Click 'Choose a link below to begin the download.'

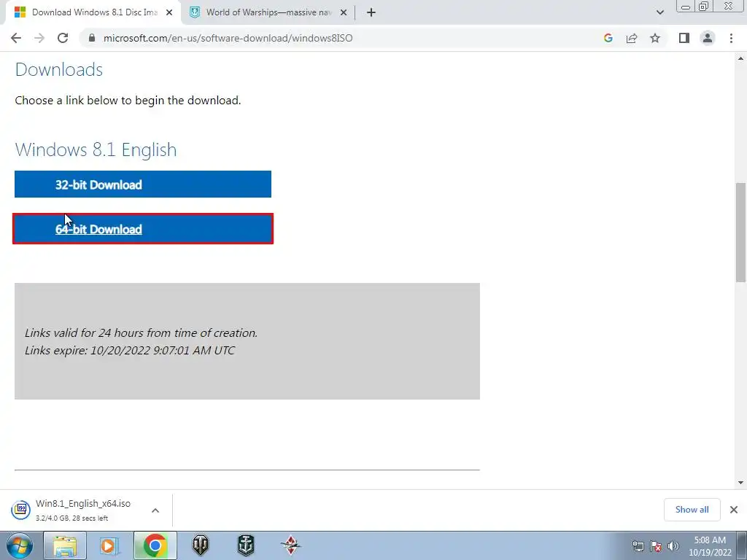coord(128,101)
